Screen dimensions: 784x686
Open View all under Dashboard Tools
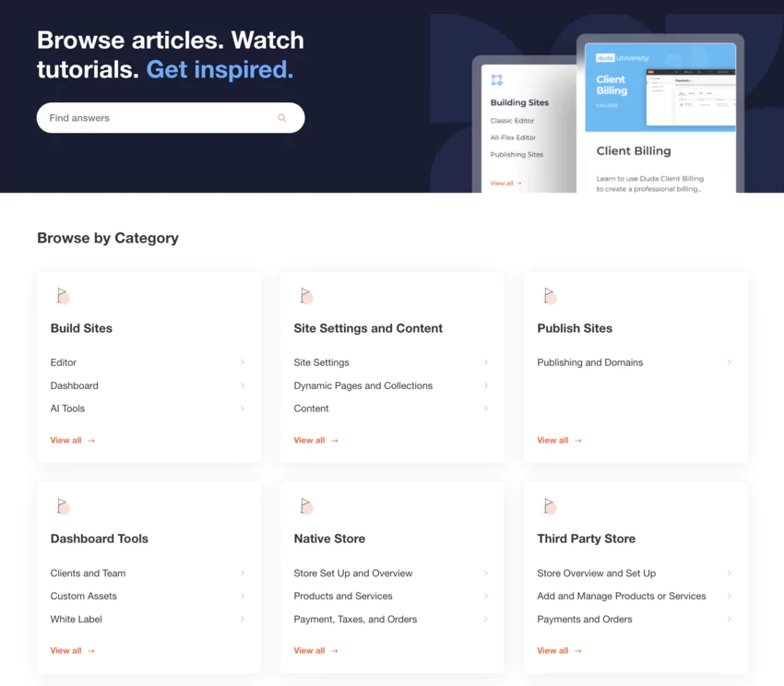coord(73,651)
